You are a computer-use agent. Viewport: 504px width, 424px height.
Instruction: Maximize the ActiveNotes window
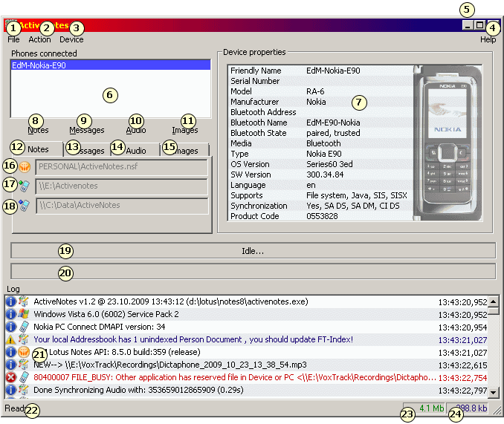479,25
